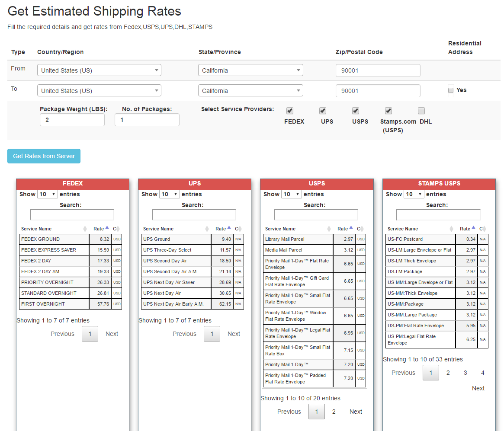
Task: Go to Next page of USPS results
Action: tap(356, 412)
